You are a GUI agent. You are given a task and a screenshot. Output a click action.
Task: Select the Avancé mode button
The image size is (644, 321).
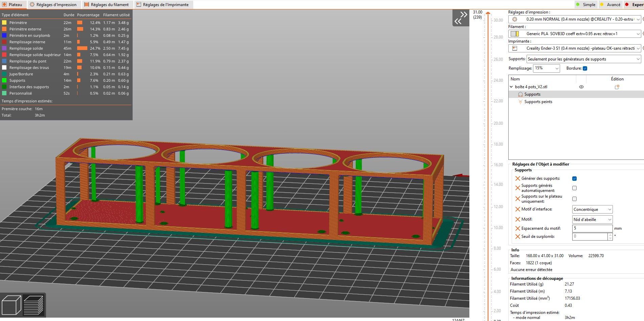[611, 5]
